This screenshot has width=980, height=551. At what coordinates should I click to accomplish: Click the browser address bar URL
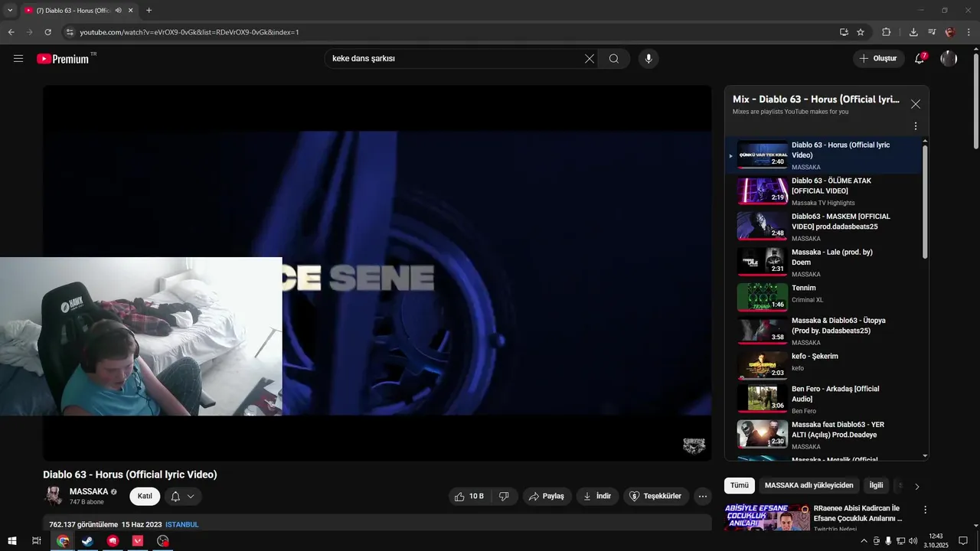[x=189, y=32]
